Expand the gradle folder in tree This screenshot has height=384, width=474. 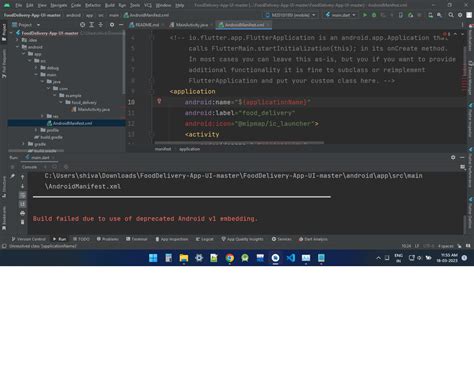(x=24, y=144)
